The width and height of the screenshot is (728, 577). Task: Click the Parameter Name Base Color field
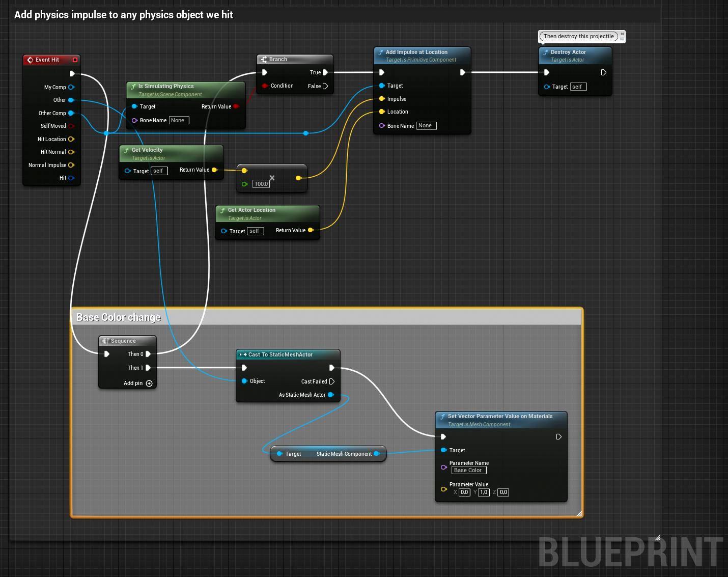pos(468,470)
